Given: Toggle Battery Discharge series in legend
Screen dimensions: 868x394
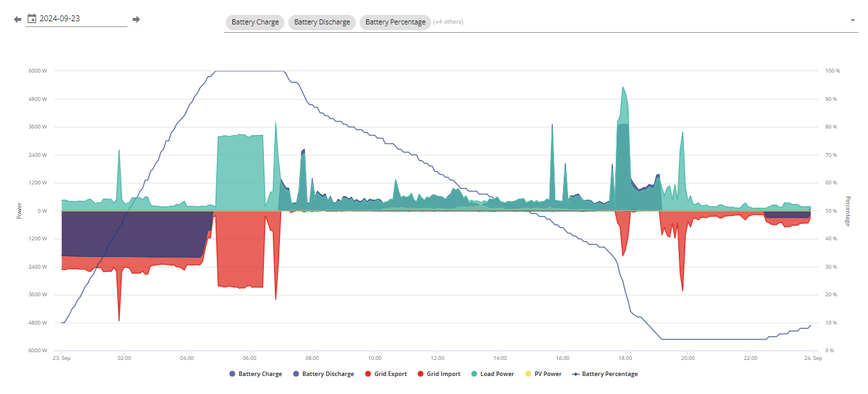Looking at the screenshot, I should (323, 373).
